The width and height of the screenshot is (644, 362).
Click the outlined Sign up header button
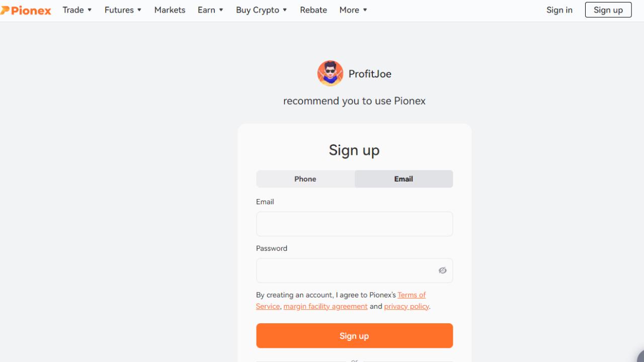point(608,10)
